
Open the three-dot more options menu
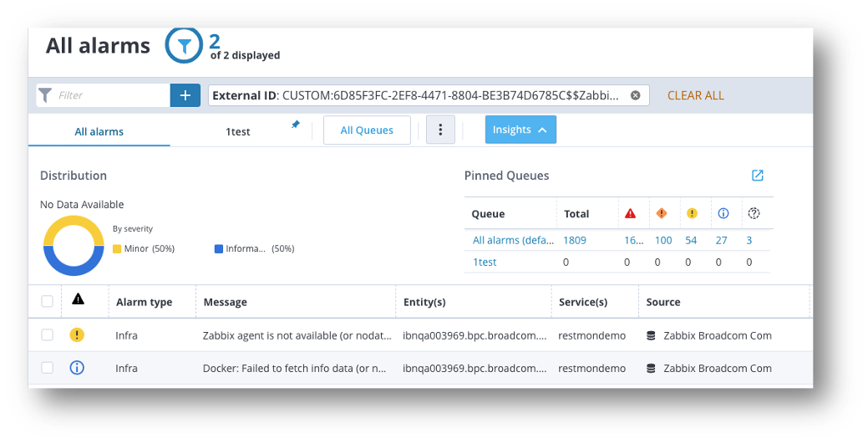(x=440, y=130)
